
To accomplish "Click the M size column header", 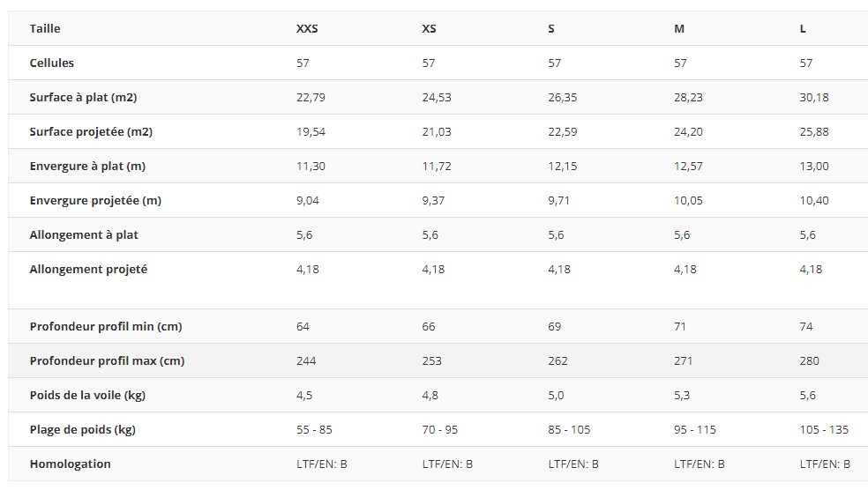I will (x=679, y=29).
